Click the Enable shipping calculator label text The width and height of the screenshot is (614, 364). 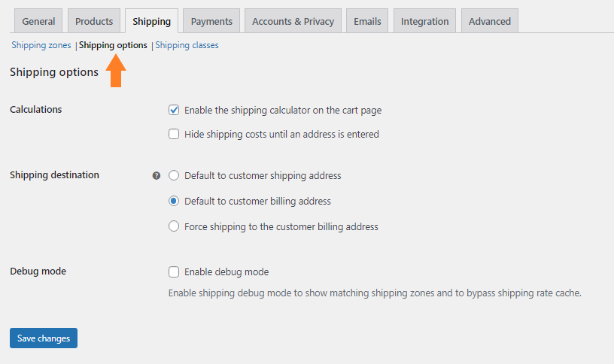tap(283, 111)
